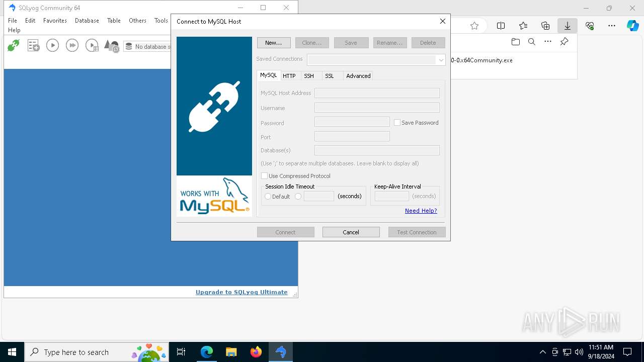Click Edge Downloads arrow icon

point(568,26)
